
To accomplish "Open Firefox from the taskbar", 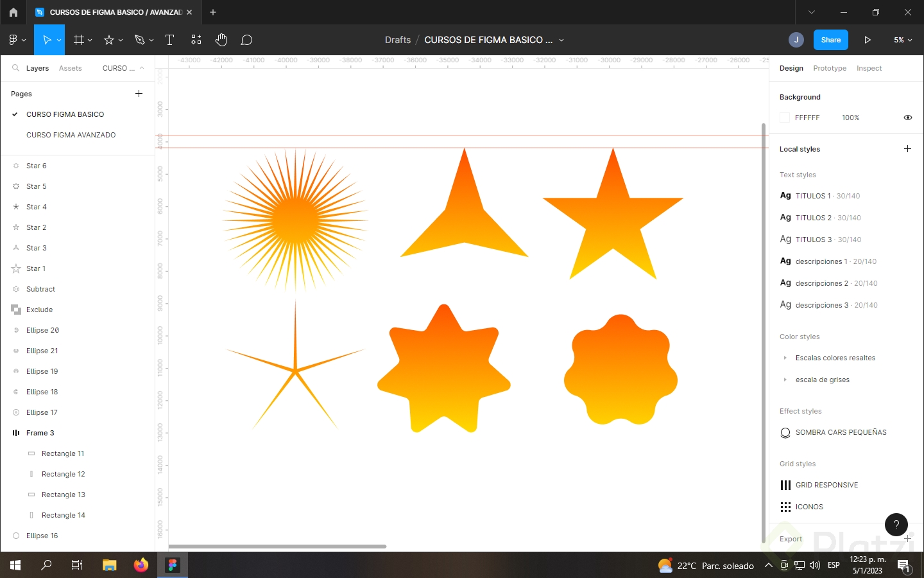I will [141, 566].
